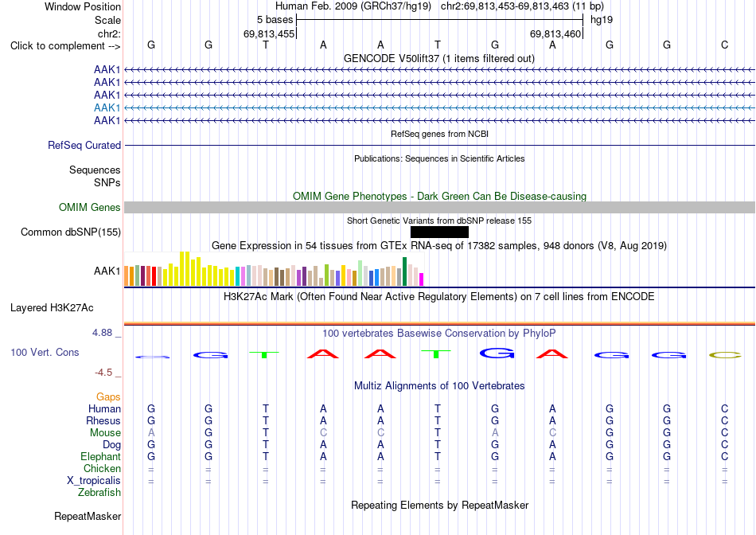Click 'GENCODE V50lift37 (1 items filtered out)' title

pos(439,58)
